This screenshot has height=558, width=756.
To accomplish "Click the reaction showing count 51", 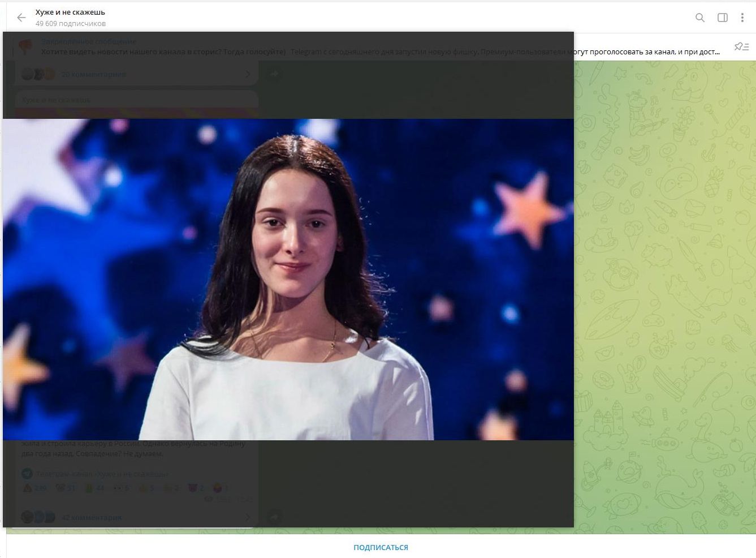I will pos(66,488).
